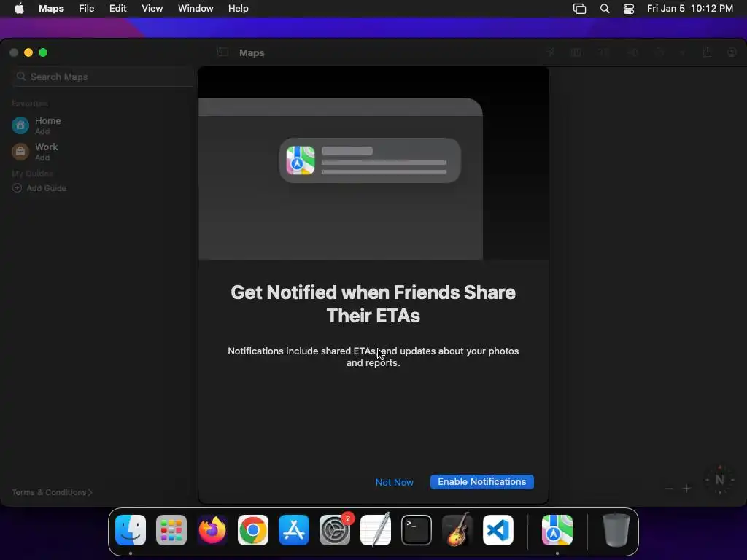Image resolution: width=747 pixels, height=560 pixels.
Task: Click the Maps notification preview thumbnail
Action: (370, 160)
